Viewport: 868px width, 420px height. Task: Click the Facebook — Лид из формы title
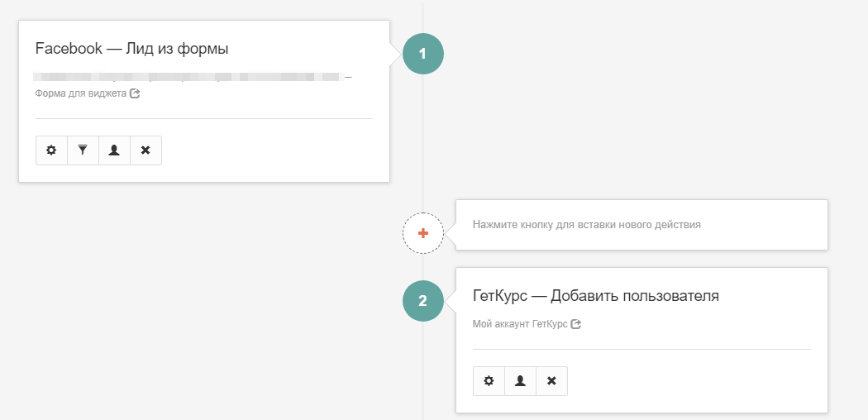point(131,49)
